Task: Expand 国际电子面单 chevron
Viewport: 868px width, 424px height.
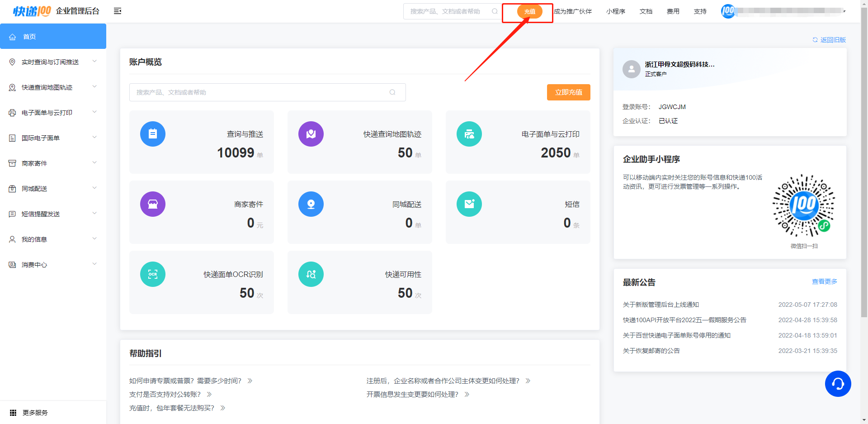Action: click(x=94, y=137)
